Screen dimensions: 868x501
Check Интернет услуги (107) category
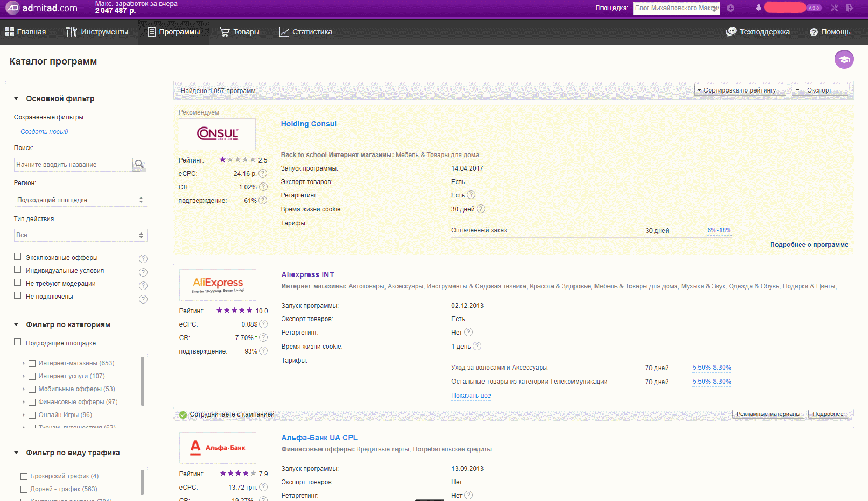[x=32, y=376]
